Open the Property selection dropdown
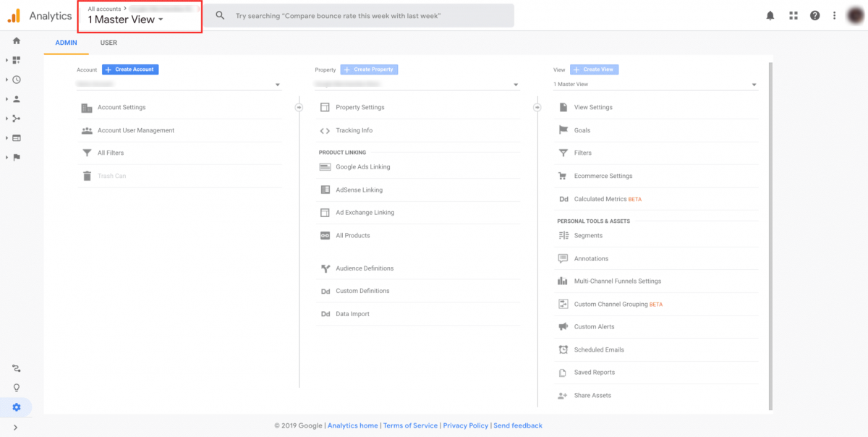Viewport: 868px width, 437px height. 417,85
